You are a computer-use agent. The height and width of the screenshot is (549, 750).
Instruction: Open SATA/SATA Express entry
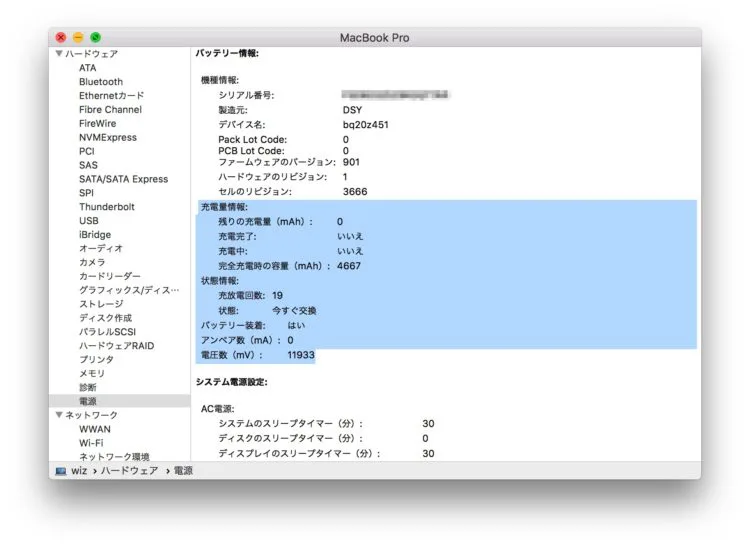[123, 179]
